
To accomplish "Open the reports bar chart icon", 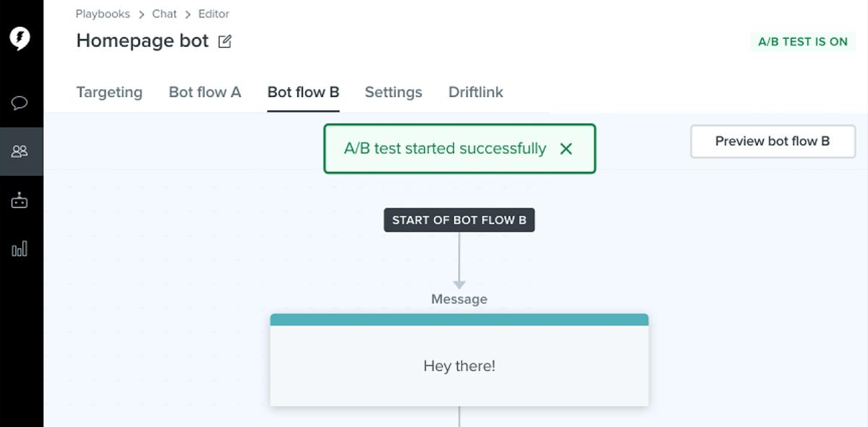I will coord(20,250).
